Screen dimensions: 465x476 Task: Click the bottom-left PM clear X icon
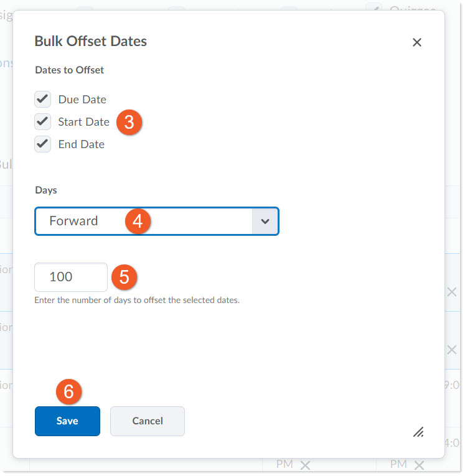[305, 465]
